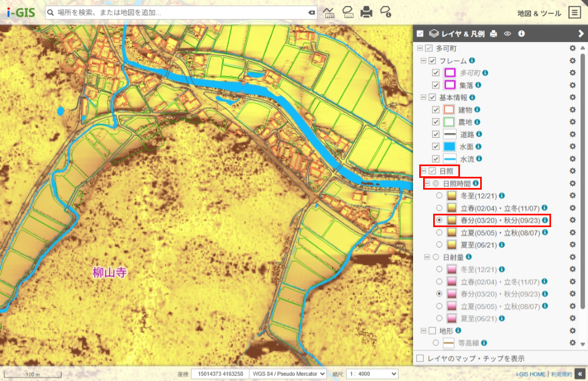Select 夏至(06/21) radio under 日照時間
Screen dimensions: 588x381
click(x=439, y=244)
